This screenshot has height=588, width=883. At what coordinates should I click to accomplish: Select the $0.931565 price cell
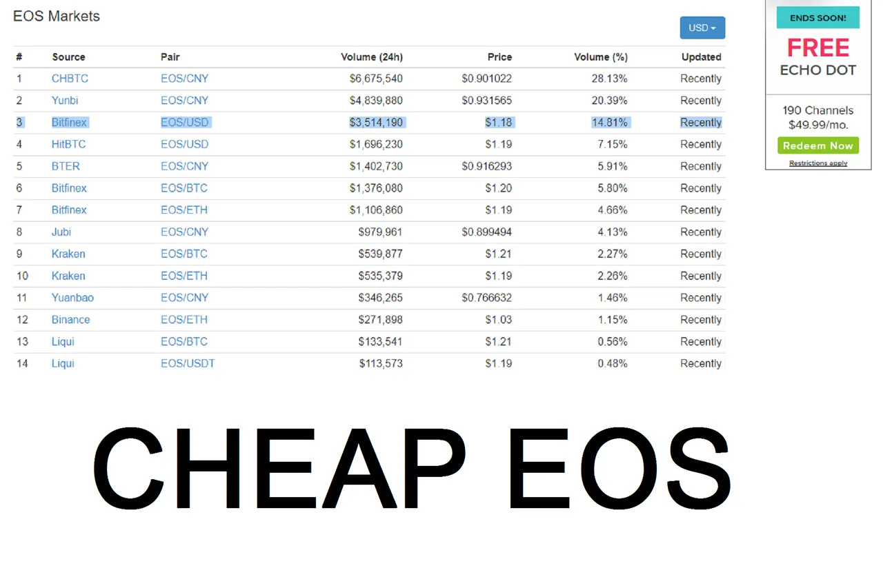487,101
